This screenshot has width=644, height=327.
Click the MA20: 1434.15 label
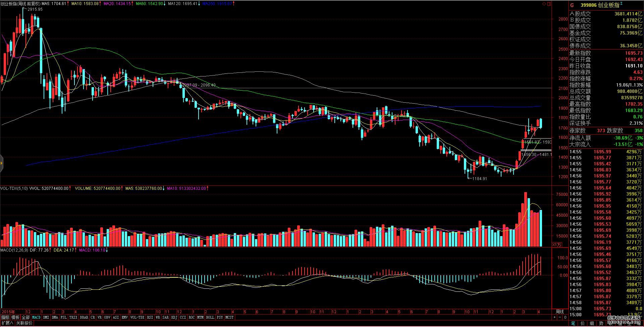[117, 4]
